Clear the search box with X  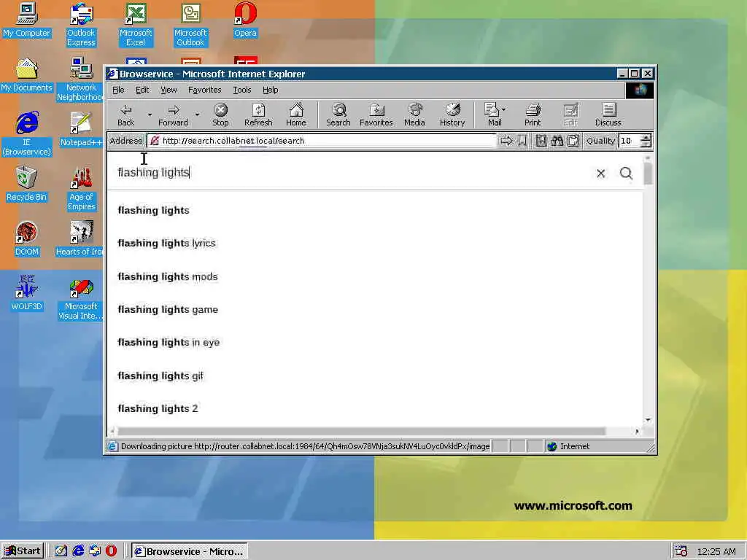tap(601, 174)
